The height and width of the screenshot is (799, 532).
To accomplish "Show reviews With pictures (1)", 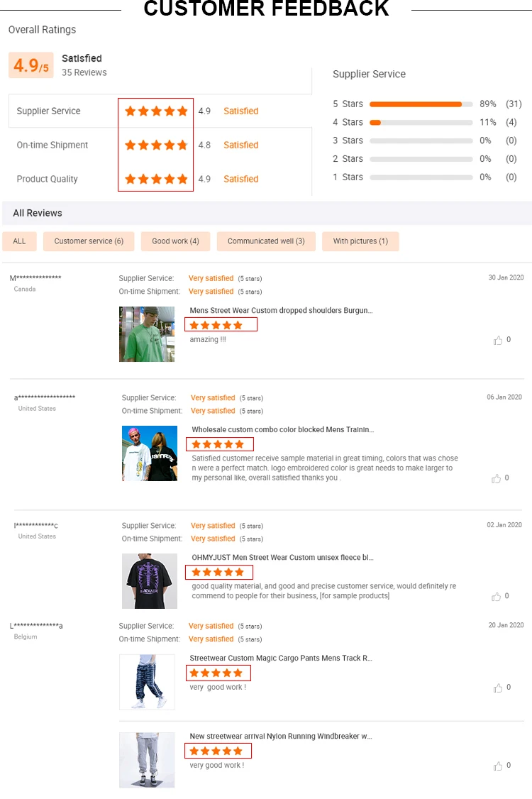I will click(x=360, y=241).
